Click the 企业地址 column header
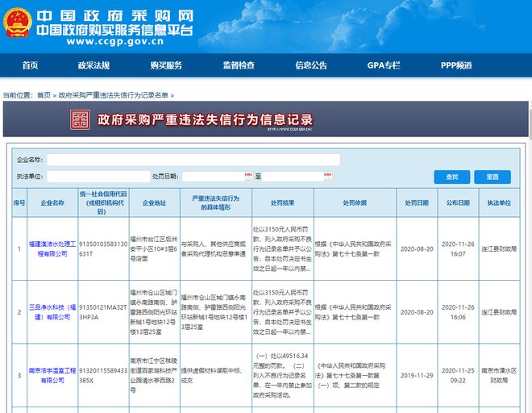The width and height of the screenshot is (532, 413). [155, 202]
